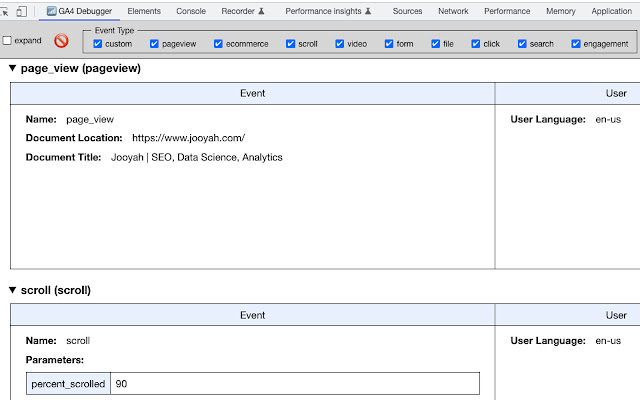
Task: Switch to the Network tab
Action: pos(453,11)
